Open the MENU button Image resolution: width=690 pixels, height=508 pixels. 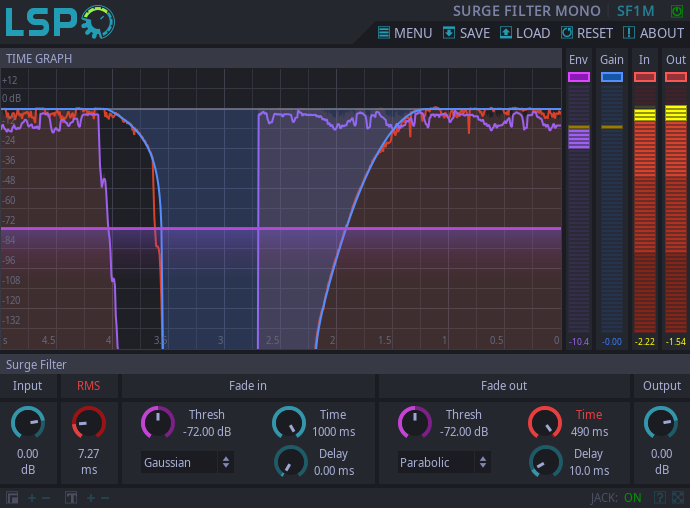pyautogui.click(x=405, y=33)
